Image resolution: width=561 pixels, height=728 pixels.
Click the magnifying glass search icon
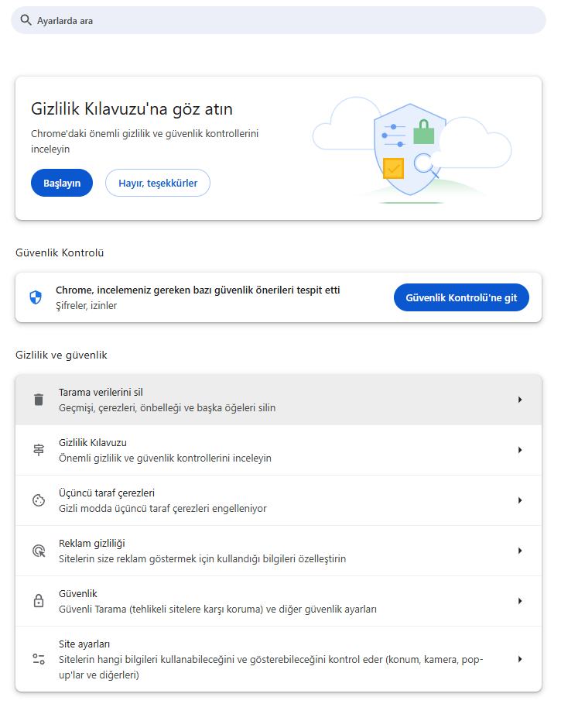coord(24,20)
